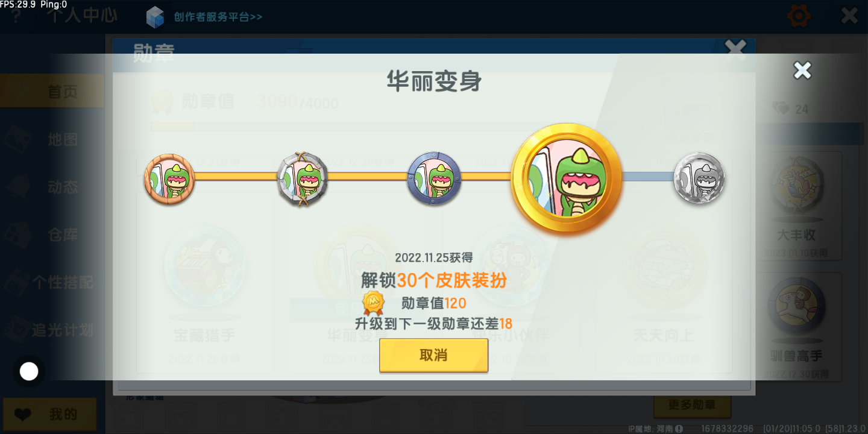868x434 pixels.
Task: Select the blue steel dinosaur medal
Action: coord(434,178)
